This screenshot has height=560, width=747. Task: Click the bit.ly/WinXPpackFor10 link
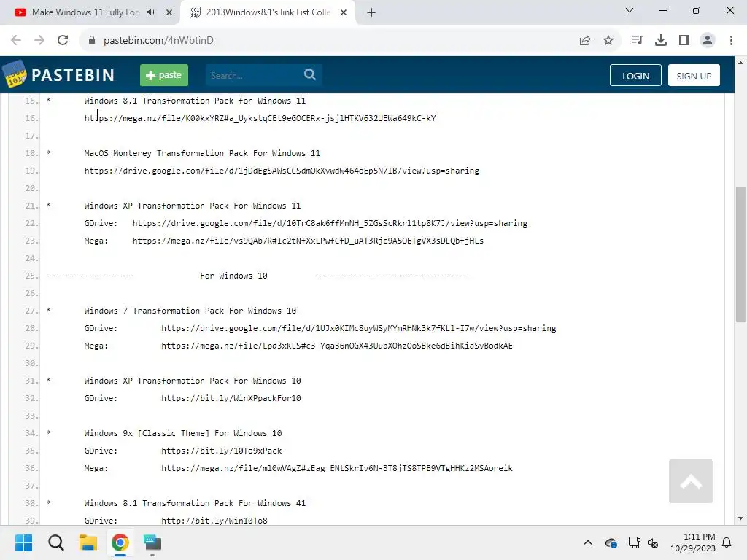[231, 398]
